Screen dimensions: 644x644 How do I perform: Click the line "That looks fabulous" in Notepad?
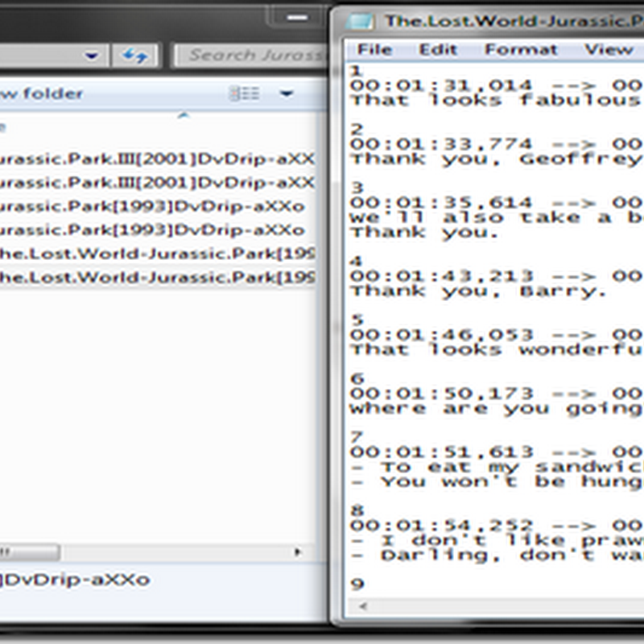[496, 101]
